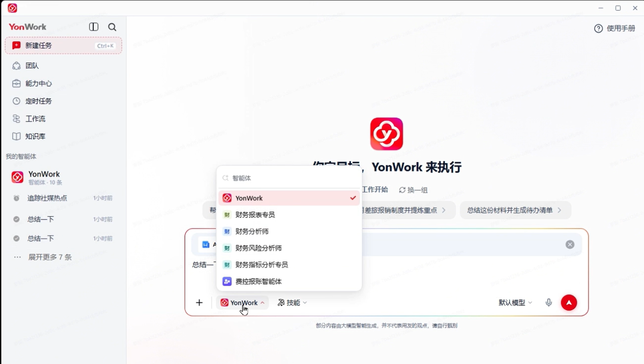Click the 我的智能体 section label

21,156
